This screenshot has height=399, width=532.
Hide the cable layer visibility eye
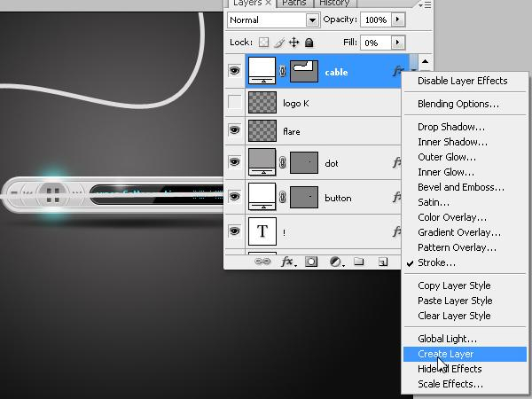(x=234, y=71)
